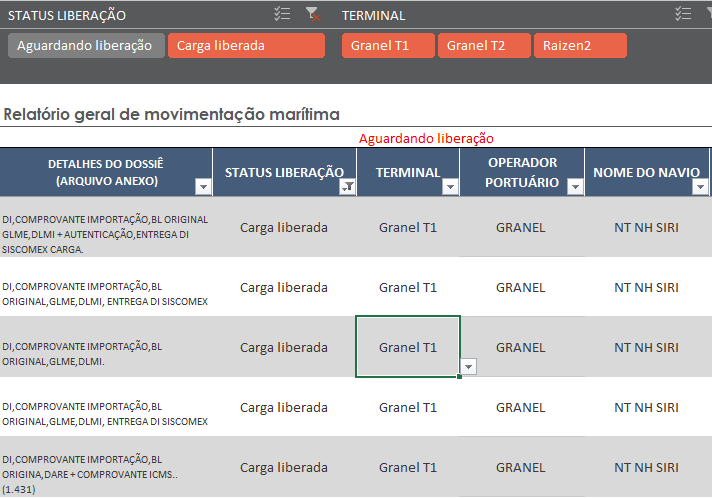Click red Aguardando liberação label above table
Image resolution: width=712 pixels, height=498 pixels.
pos(426,138)
